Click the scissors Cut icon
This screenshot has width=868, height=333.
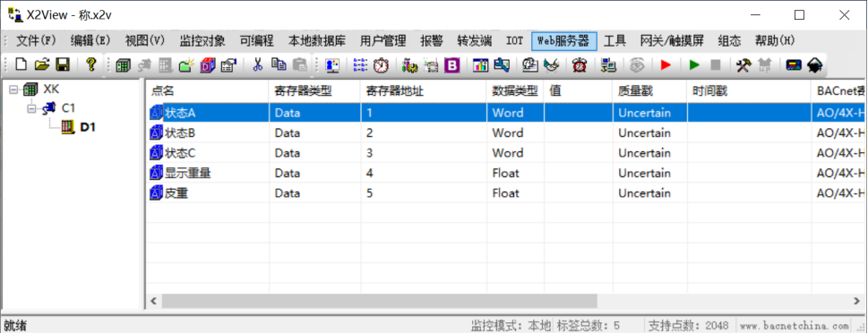click(x=257, y=64)
